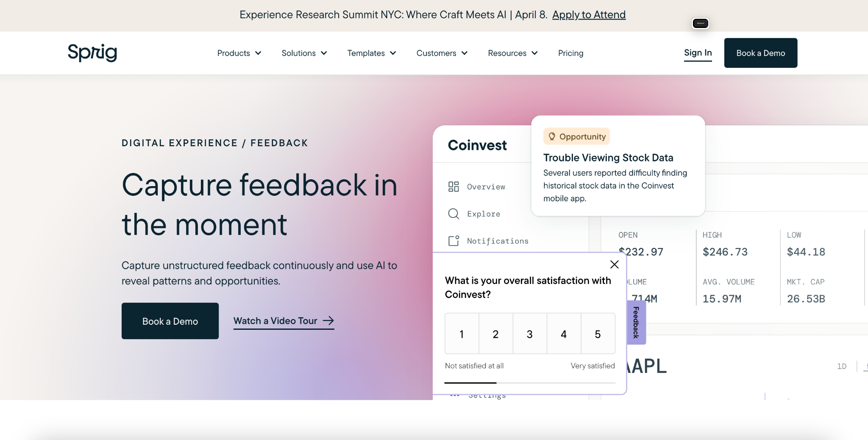Viewport: 868px width, 440px height.
Task: Click the Overview grid icon
Action: pos(453,187)
